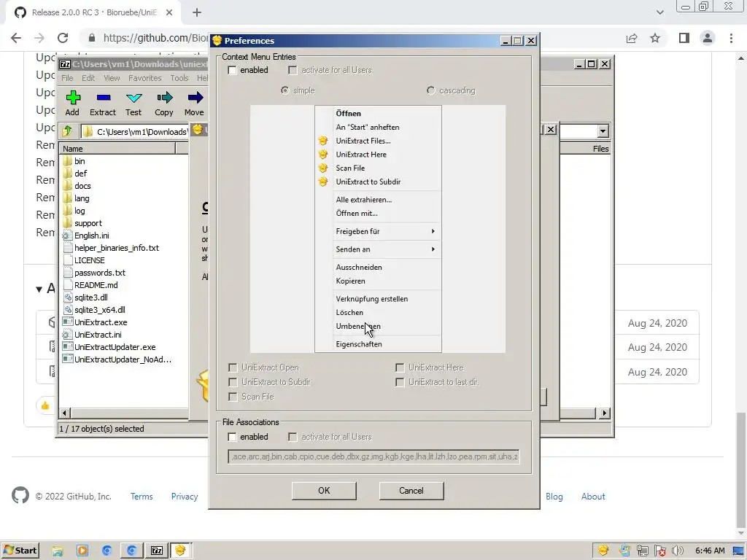Click the bin folder icon in 7-Zip
The height and width of the screenshot is (560, 747).
tap(68, 161)
